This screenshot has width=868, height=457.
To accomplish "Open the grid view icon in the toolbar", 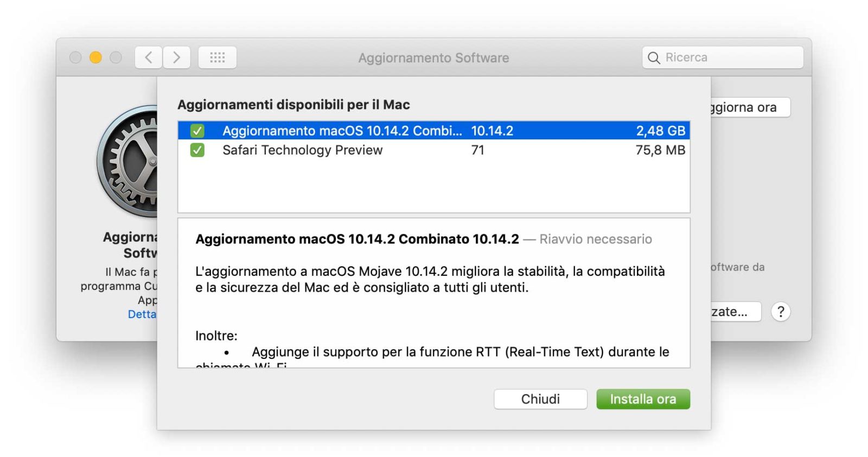I will 216,57.
